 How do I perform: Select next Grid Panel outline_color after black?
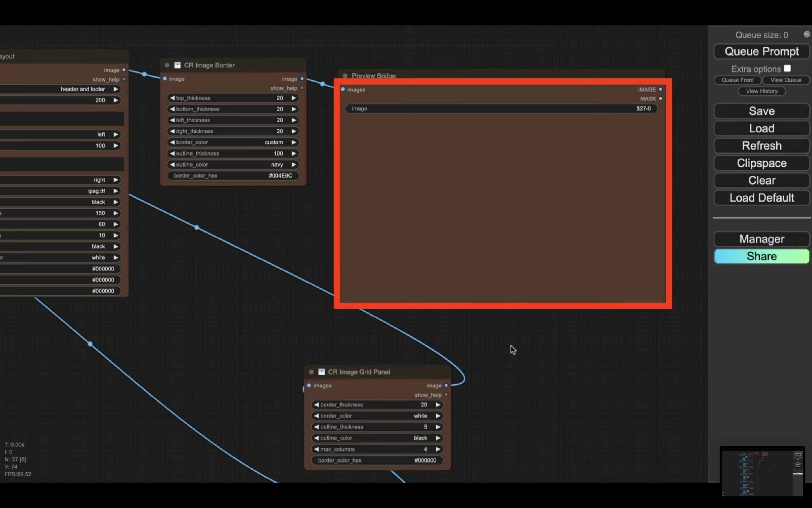(438, 438)
